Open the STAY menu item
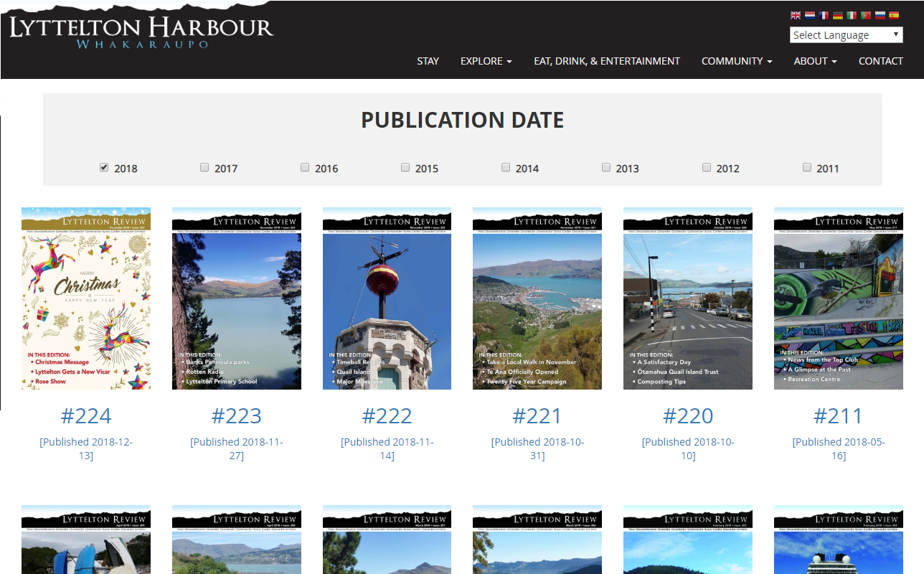The height and width of the screenshot is (574, 924). click(x=428, y=61)
